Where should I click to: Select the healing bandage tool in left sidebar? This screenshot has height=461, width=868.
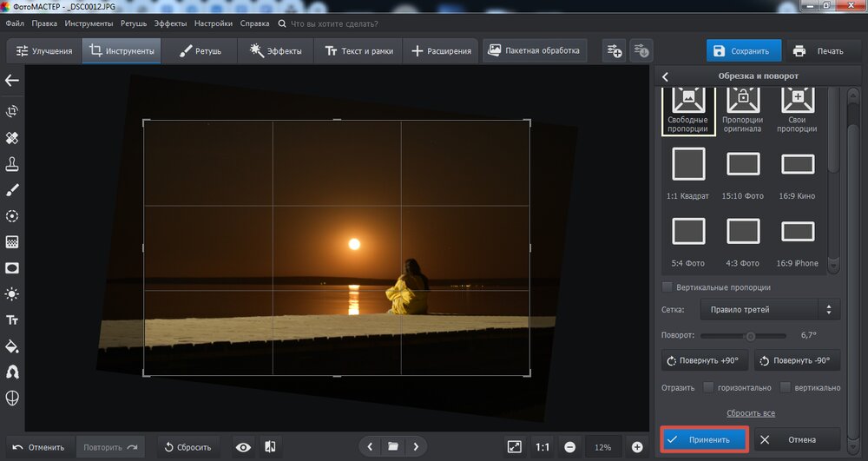12,138
